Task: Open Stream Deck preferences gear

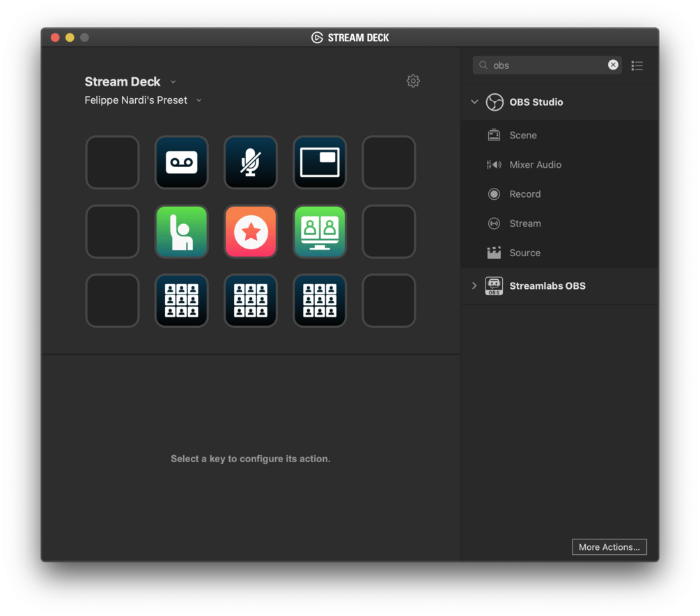Action: pyautogui.click(x=413, y=81)
